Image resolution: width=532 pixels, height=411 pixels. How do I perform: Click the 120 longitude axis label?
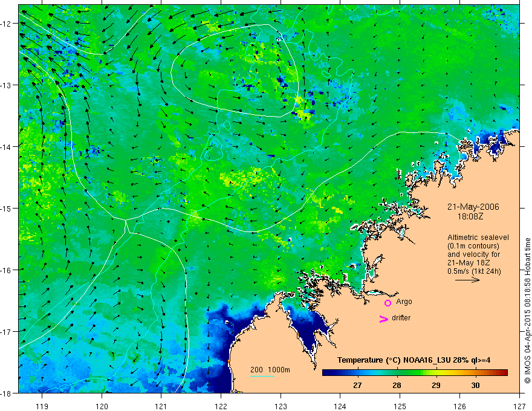tap(102, 406)
